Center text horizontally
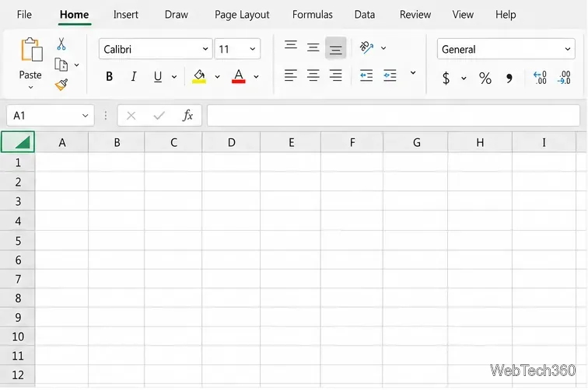The height and width of the screenshot is (390, 588). tap(313, 75)
